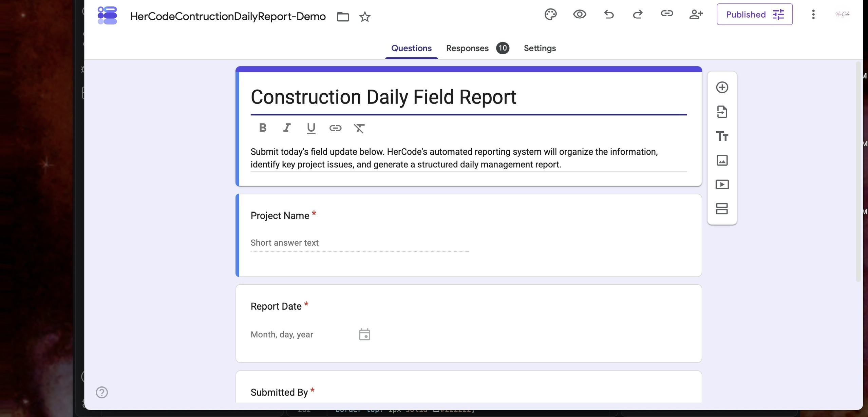Viewport: 868px width, 417px height.
Task: Open the 10 responses count badge
Action: click(502, 48)
